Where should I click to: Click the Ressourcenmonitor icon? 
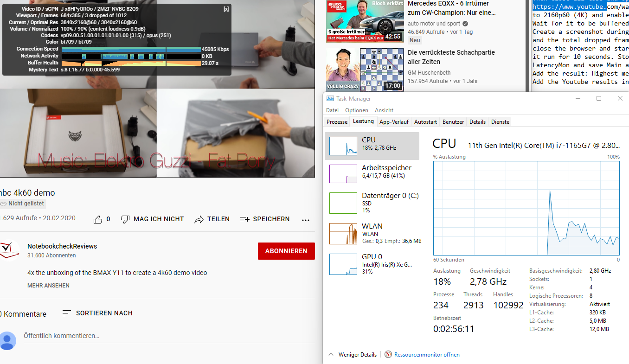coord(388,355)
